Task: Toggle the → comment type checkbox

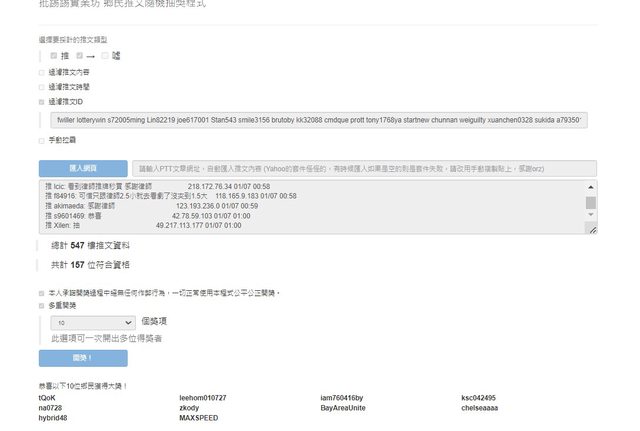Action: tap(78, 56)
